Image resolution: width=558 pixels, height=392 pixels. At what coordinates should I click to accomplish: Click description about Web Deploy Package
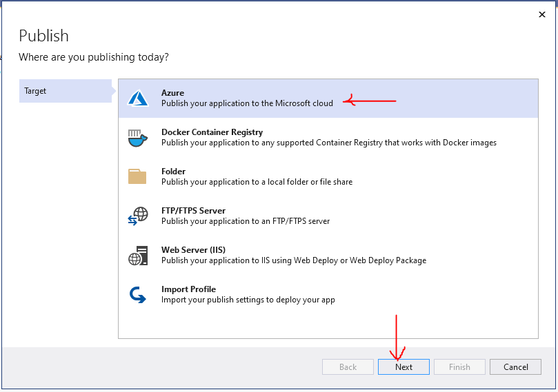click(x=294, y=260)
